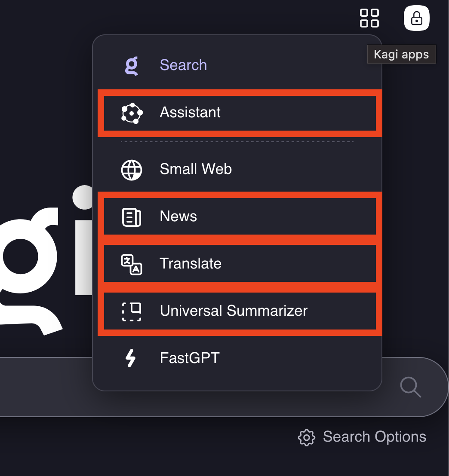The height and width of the screenshot is (476, 449).
Task: Open News from the apps menu
Action: click(178, 217)
